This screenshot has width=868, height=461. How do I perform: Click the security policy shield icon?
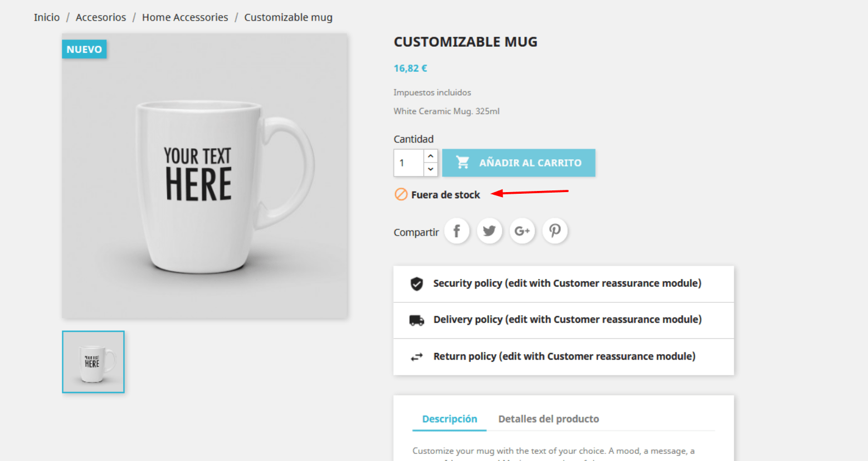417,284
